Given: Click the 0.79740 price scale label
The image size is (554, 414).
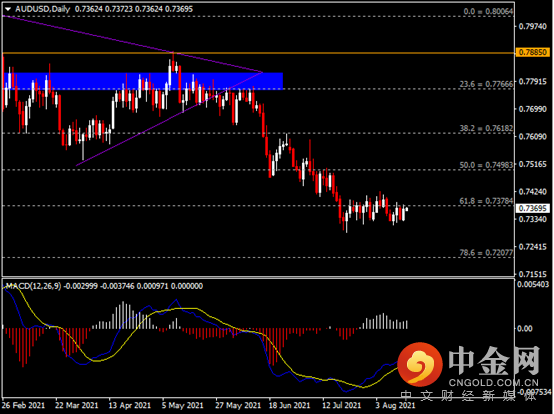Looking at the screenshot, I should pos(533,26).
